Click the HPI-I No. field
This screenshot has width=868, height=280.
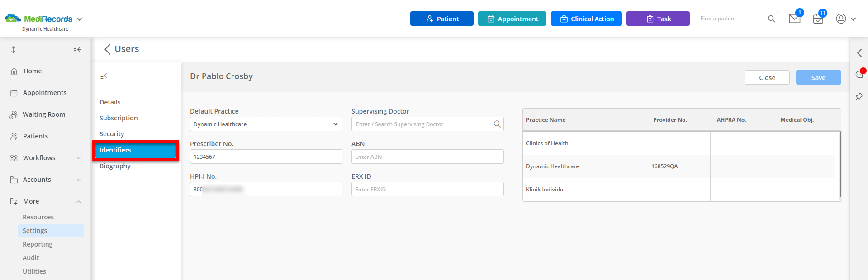point(266,189)
